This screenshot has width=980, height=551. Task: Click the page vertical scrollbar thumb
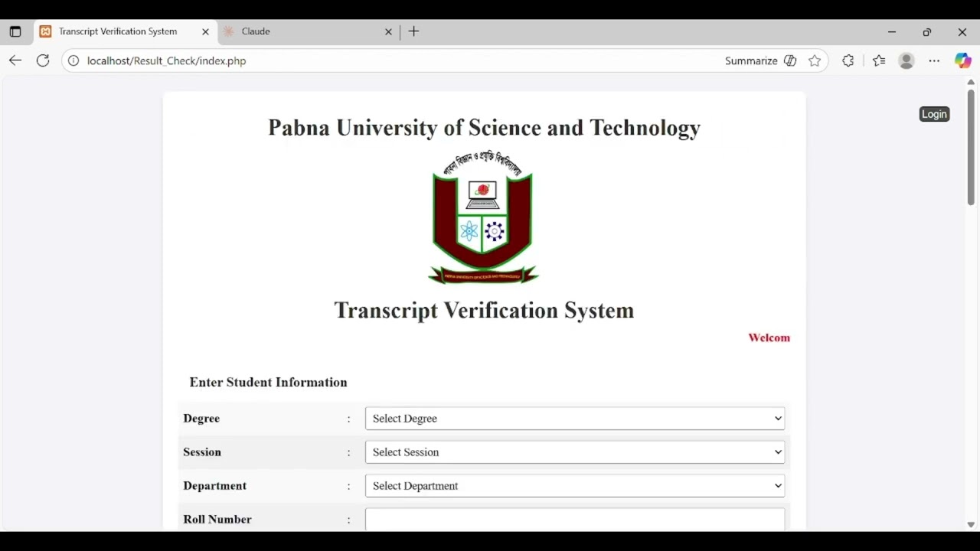click(971, 147)
